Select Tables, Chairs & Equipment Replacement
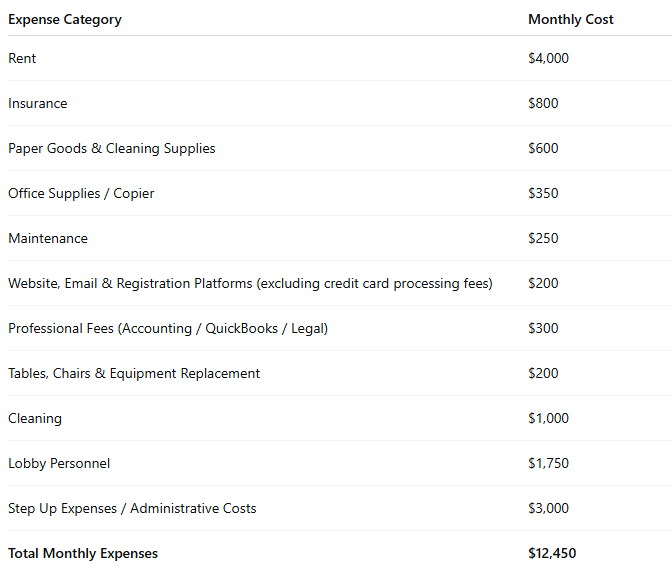This screenshot has width=672, height=579. (134, 373)
